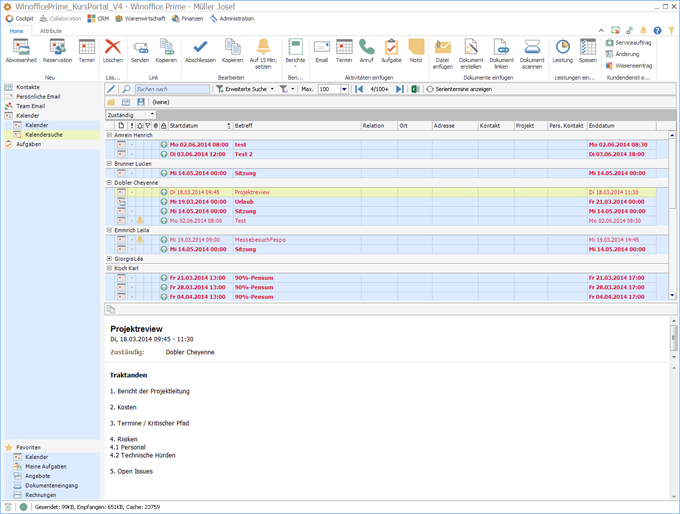Create a Serviceauftrag
Image resolution: width=680 pixels, height=514 pixels.
click(628, 43)
